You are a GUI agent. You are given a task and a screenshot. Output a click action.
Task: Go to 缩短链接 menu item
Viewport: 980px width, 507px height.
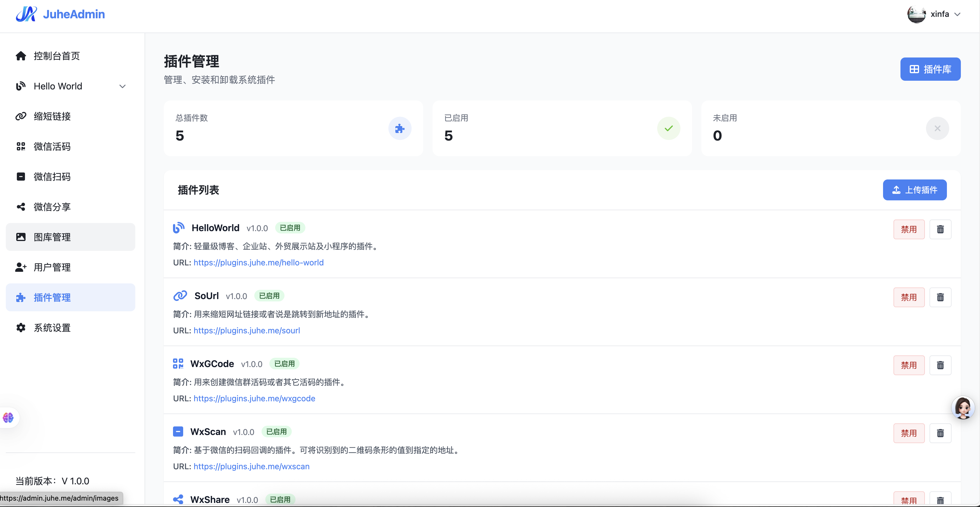(x=70, y=116)
